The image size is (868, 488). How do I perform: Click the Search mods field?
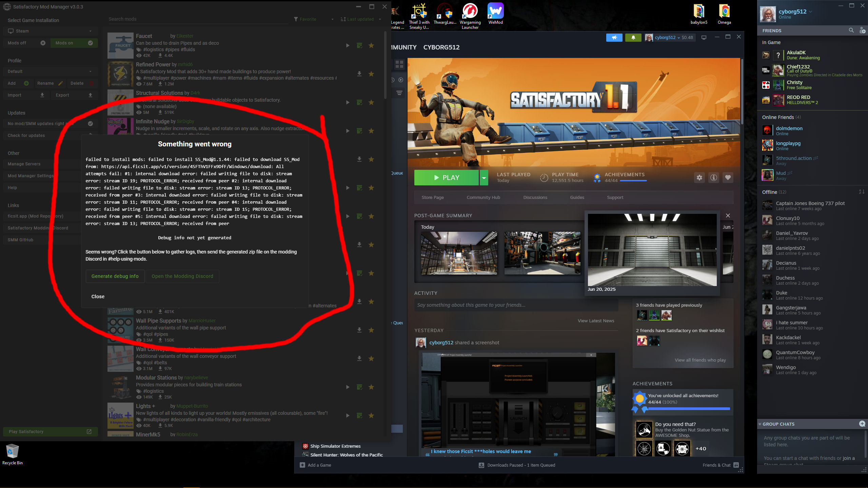pyautogui.click(x=198, y=19)
